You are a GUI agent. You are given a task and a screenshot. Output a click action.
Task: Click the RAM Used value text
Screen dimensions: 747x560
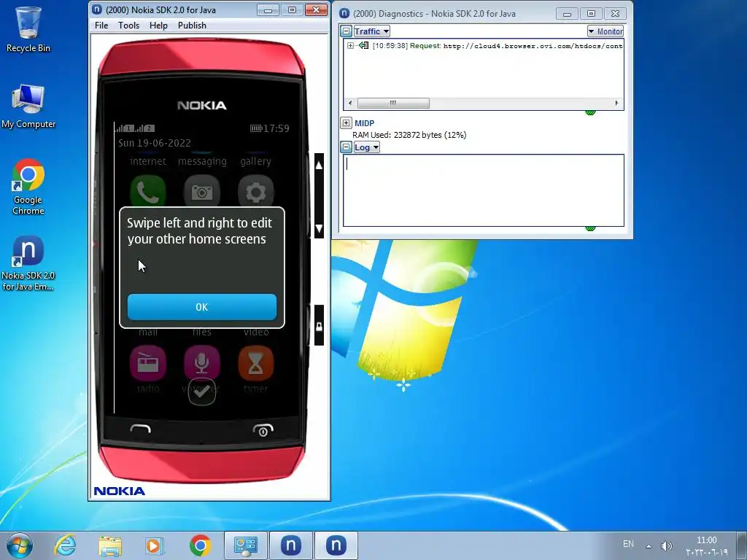click(409, 135)
